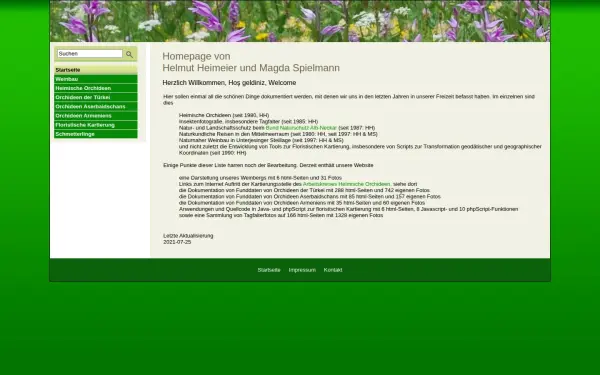Click 'Naturnaher Weinbau in Unterjesinger Steillage' line
Image resolution: width=600 pixels, height=375 pixels.
tap(261, 140)
